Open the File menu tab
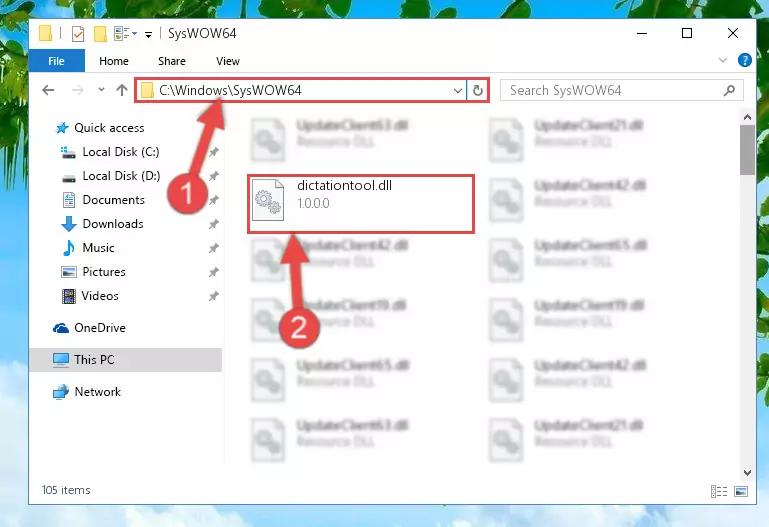 pos(56,61)
